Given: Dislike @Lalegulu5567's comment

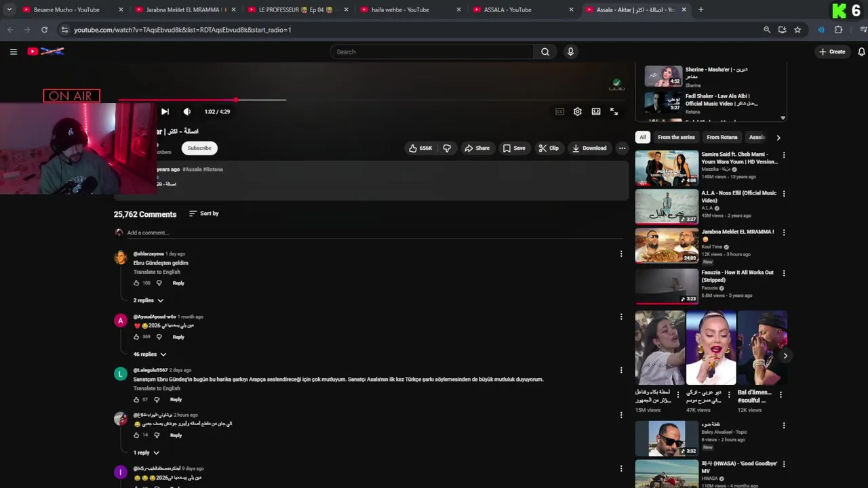Looking at the screenshot, I should pyautogui.click(x=157, y=399).
